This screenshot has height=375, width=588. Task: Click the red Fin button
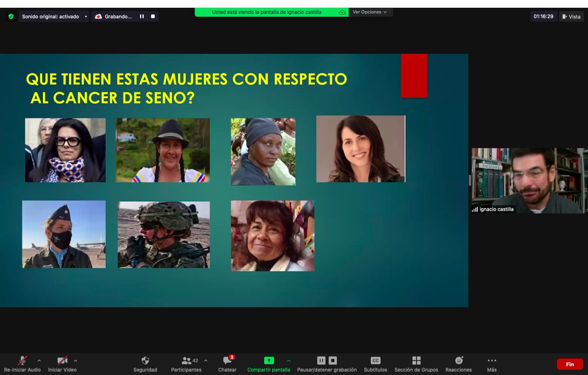[570, 364]
